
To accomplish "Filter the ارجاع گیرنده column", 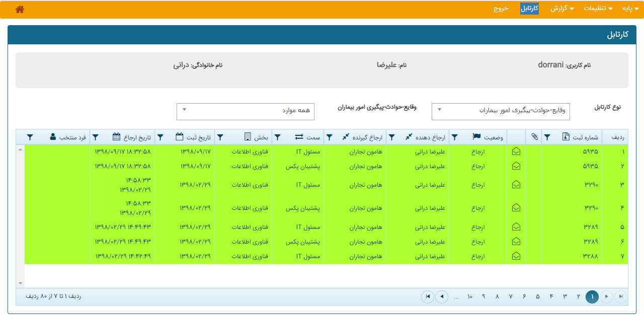I will 330,137.
